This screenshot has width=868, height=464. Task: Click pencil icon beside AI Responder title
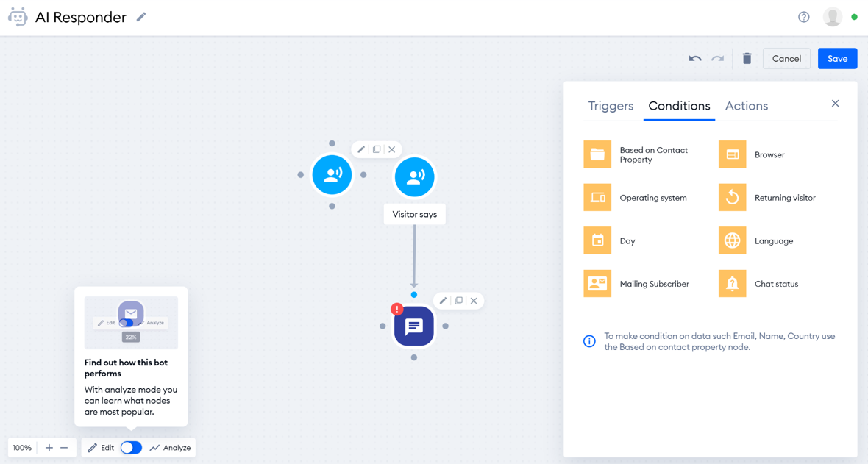pyautogui.click(x=141, y=17)
